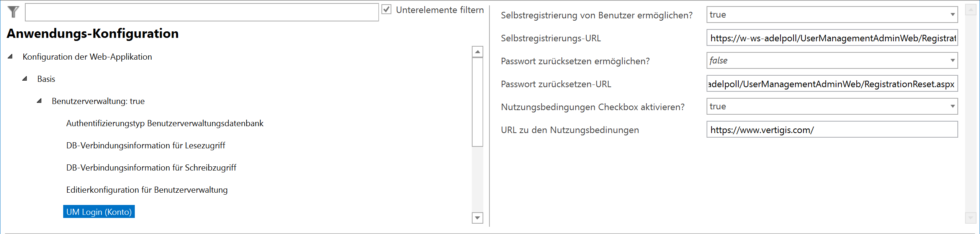Edit the URL zu den Nutzungsbedinungen field

coord(831,130)
